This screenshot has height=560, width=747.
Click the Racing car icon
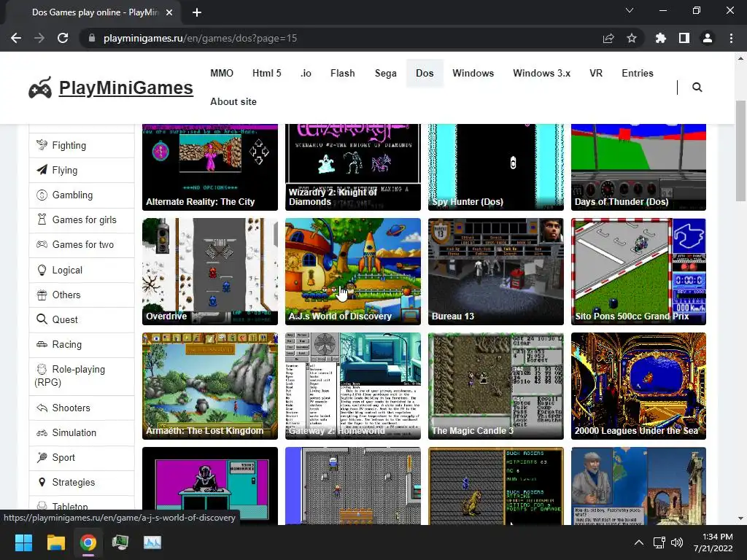point(42,344)
